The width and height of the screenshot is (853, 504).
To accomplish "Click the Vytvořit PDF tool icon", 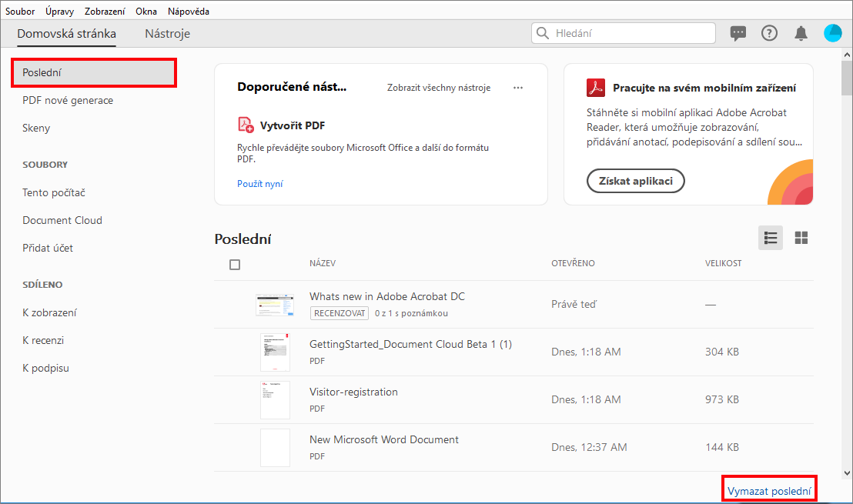I will pos(246,125).
